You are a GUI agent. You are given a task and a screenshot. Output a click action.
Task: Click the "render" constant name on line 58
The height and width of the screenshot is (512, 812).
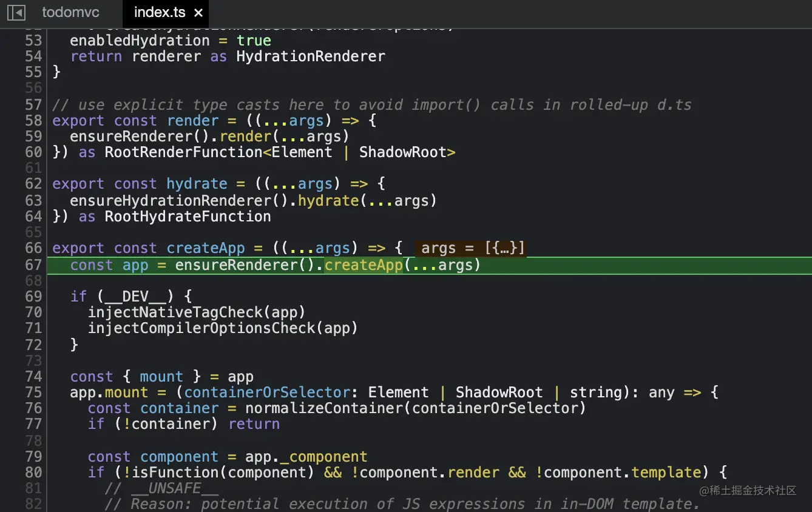click(193, 121)
